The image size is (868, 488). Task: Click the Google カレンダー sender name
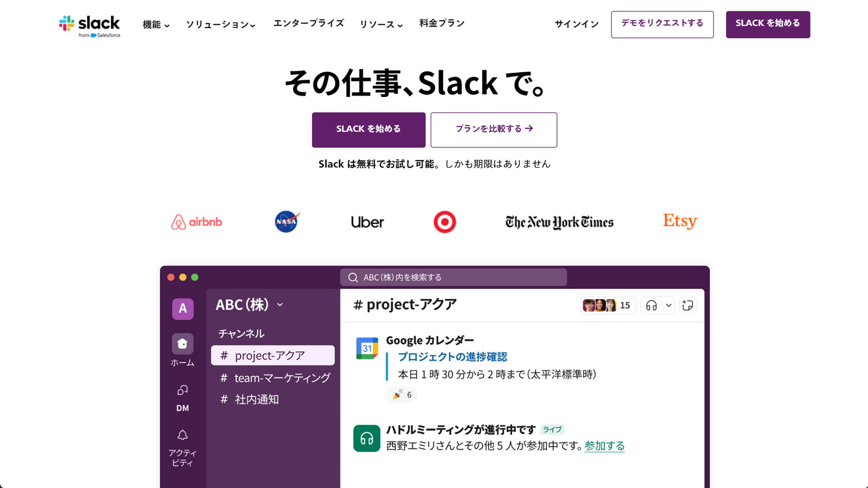[430, 341]
